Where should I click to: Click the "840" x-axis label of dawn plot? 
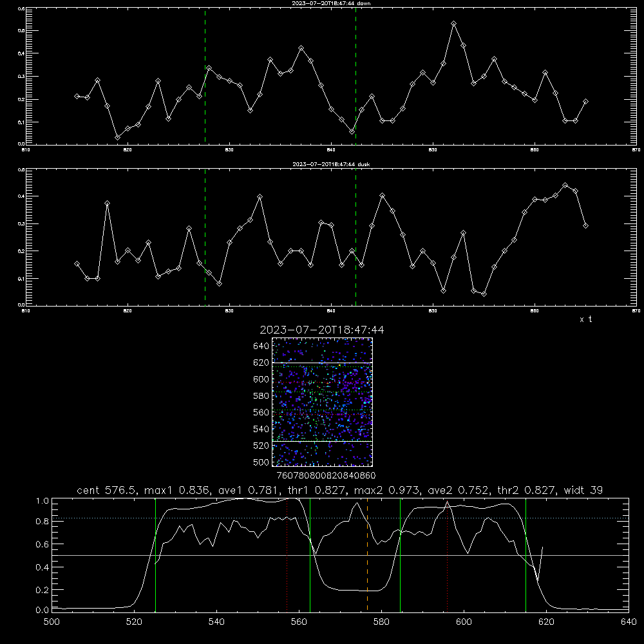331,150
